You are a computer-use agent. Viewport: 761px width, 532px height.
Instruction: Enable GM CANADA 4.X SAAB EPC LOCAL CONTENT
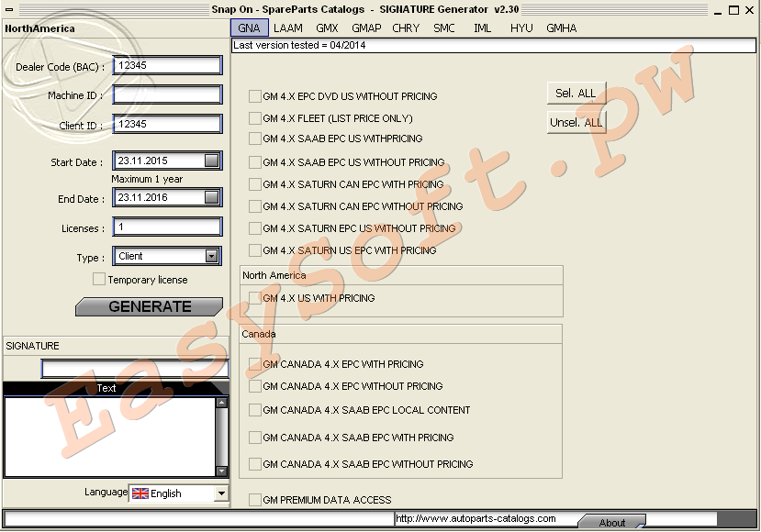click(255, 410)
